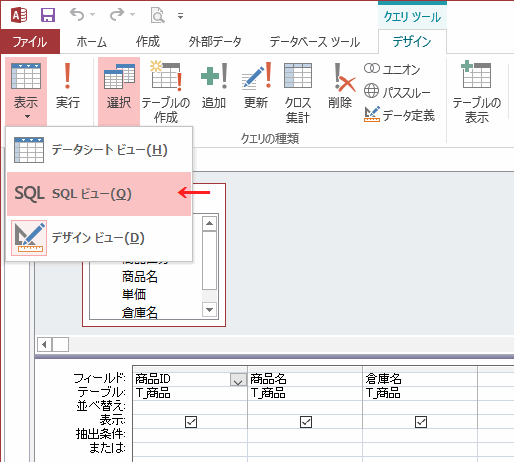Click the Access application icon in title bar

pyautogui.click(x=19, y=15)
